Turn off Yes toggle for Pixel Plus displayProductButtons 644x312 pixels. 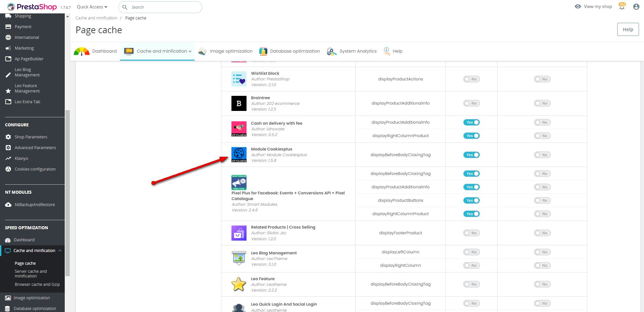click(471, 200)
